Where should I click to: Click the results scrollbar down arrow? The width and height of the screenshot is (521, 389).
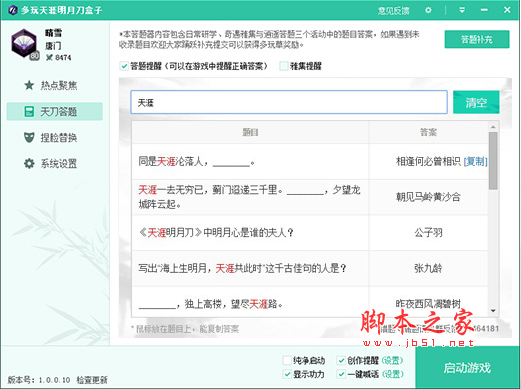click(493, 311)
